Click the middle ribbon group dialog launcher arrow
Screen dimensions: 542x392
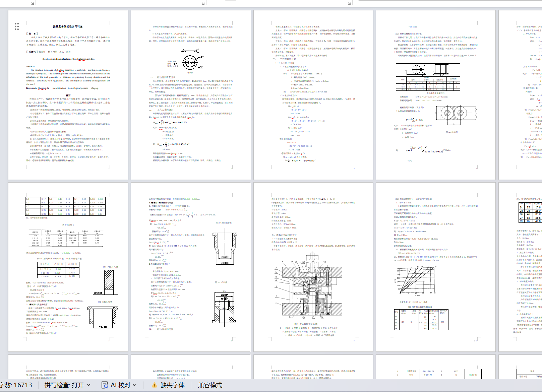203,4
